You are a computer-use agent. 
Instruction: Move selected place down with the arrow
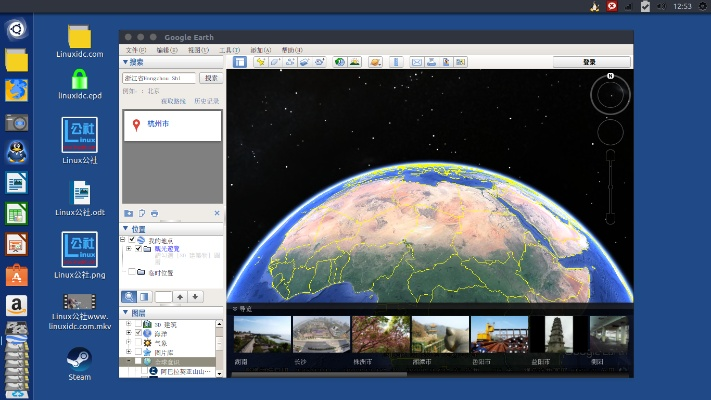pos(195,297)
